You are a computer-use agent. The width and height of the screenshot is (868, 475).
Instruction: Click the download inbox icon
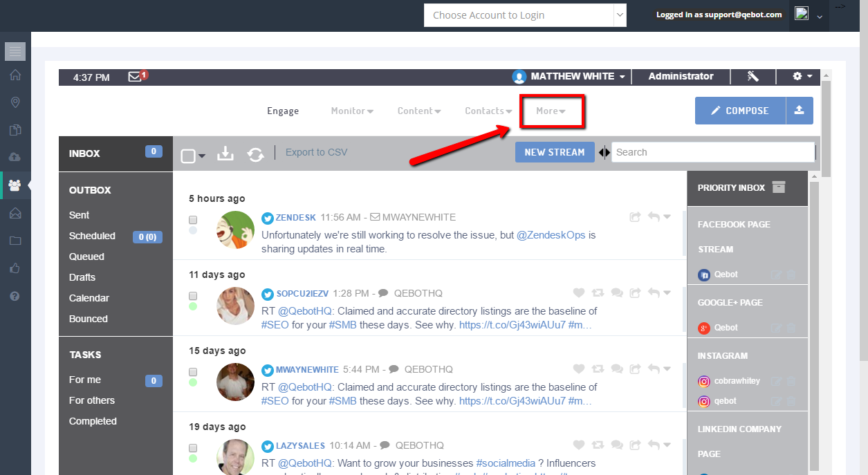[x=225, y=153]
